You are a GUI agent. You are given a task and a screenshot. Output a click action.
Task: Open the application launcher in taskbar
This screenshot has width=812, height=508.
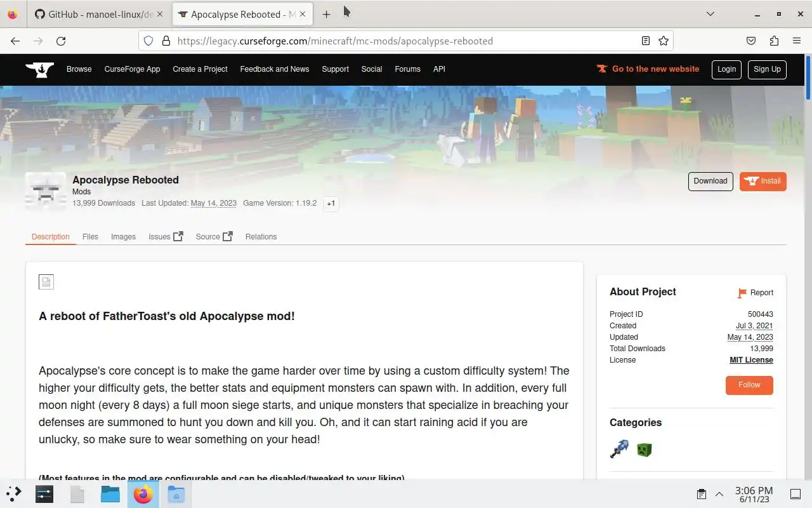click(x=14, y=493)
